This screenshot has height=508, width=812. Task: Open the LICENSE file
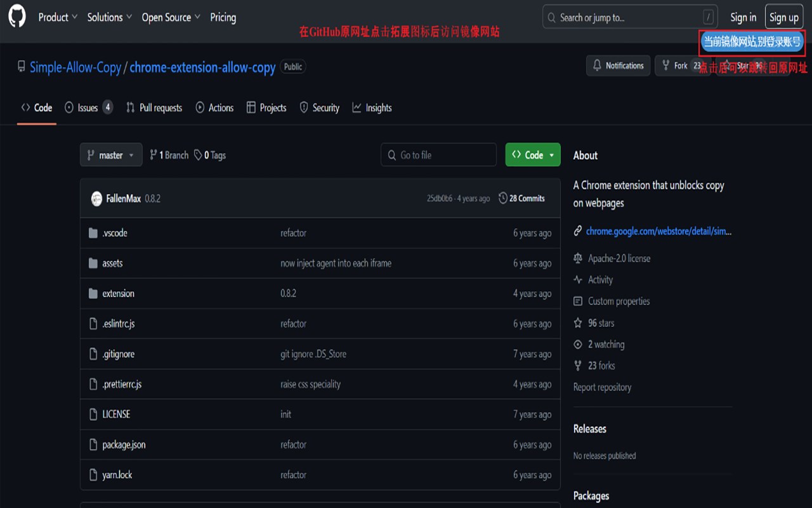pyautogui.click(x=116, y=414)
